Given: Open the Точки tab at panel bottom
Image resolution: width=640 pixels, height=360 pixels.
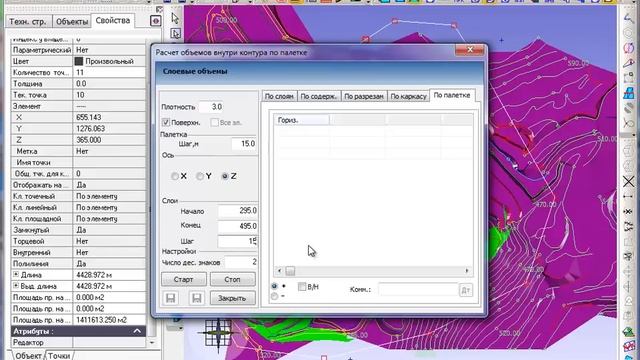Looking at the screenshot, I should 59,356.
